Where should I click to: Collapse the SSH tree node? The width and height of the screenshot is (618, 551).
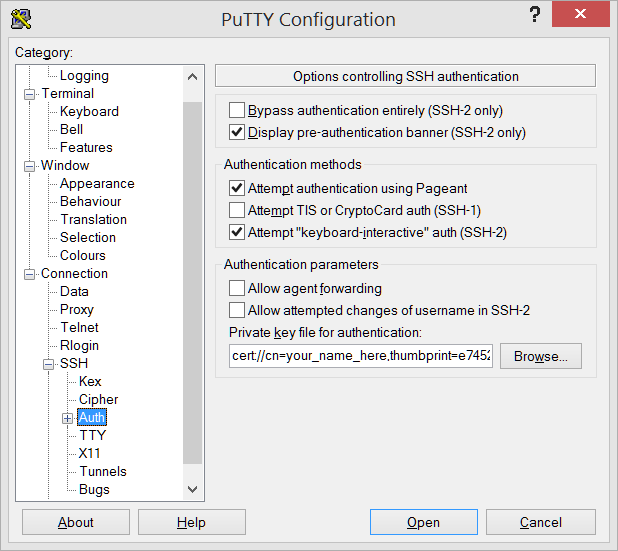(x=48, y=364)
